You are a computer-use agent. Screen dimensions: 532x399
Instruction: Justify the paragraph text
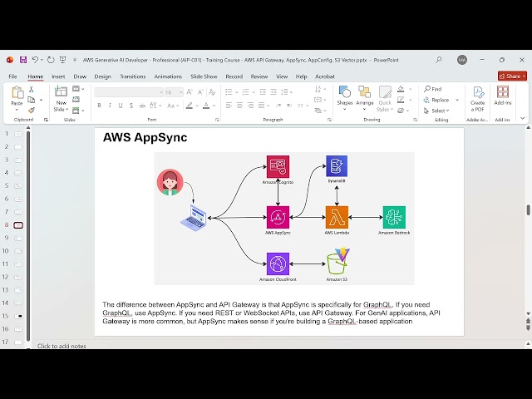261,106
